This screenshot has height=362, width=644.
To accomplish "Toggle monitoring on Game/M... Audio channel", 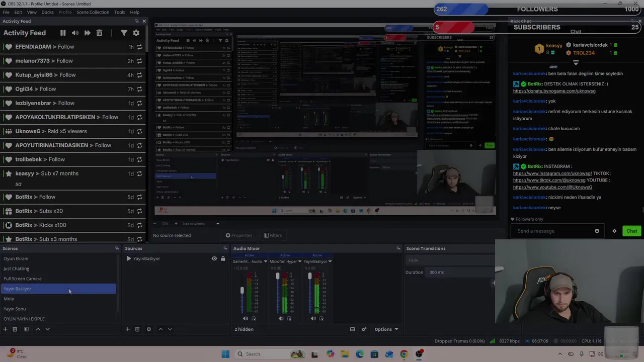I will point(254,319).
